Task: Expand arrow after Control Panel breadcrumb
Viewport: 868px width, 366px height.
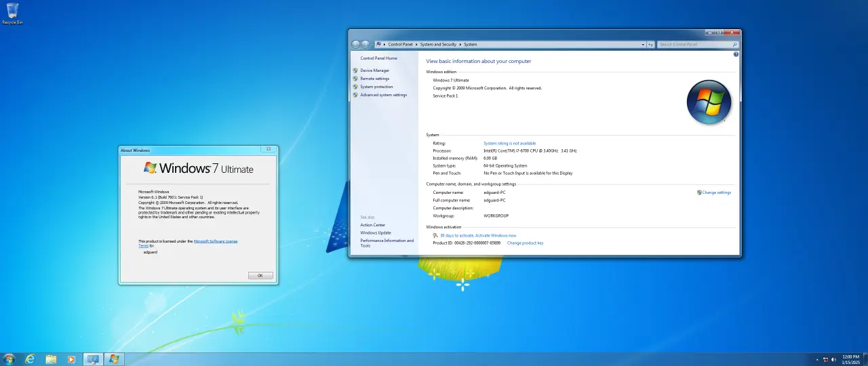Action: point(416,44)
